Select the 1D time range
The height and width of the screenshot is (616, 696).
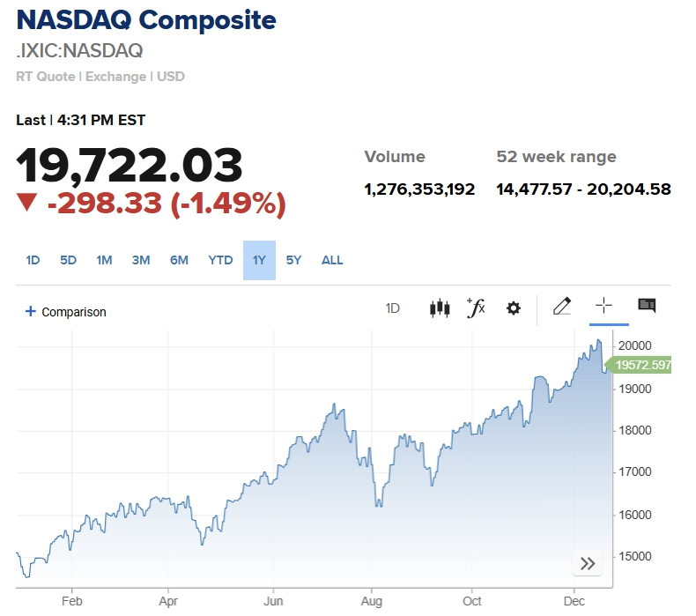[x=33, y=260]
